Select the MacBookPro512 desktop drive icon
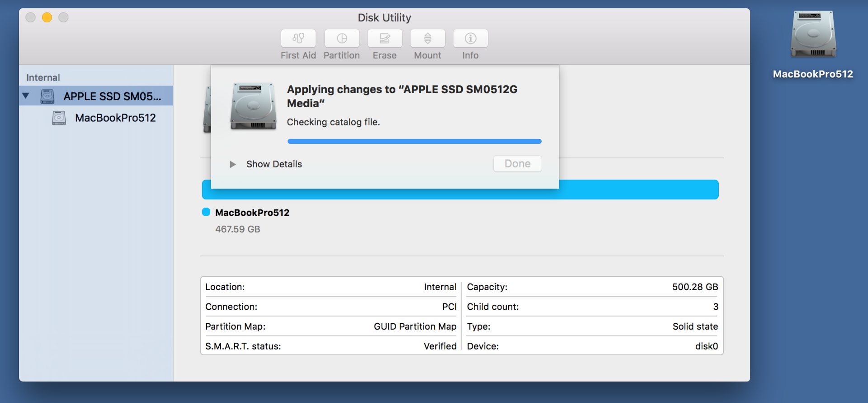 [813, 34]
